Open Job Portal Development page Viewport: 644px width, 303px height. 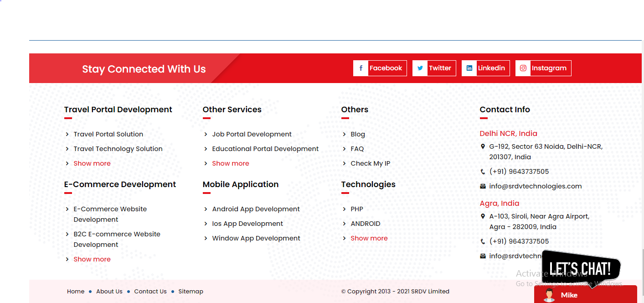[252, 134]
